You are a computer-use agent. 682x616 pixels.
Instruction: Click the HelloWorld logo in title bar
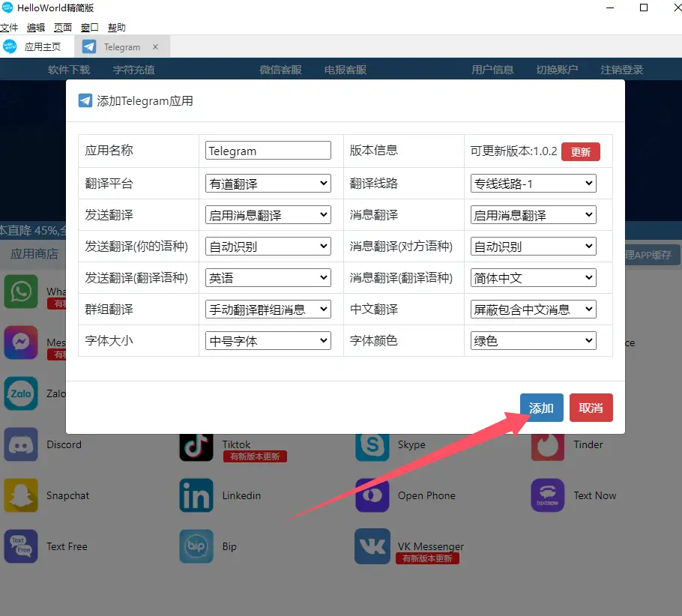click(7, 7)
